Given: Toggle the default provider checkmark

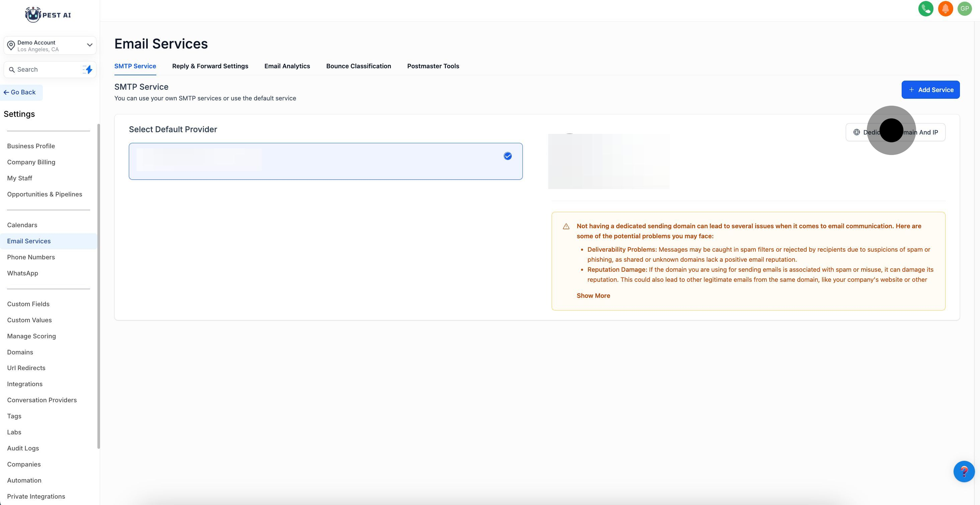Looking at the screenshot, I should 507,156.
